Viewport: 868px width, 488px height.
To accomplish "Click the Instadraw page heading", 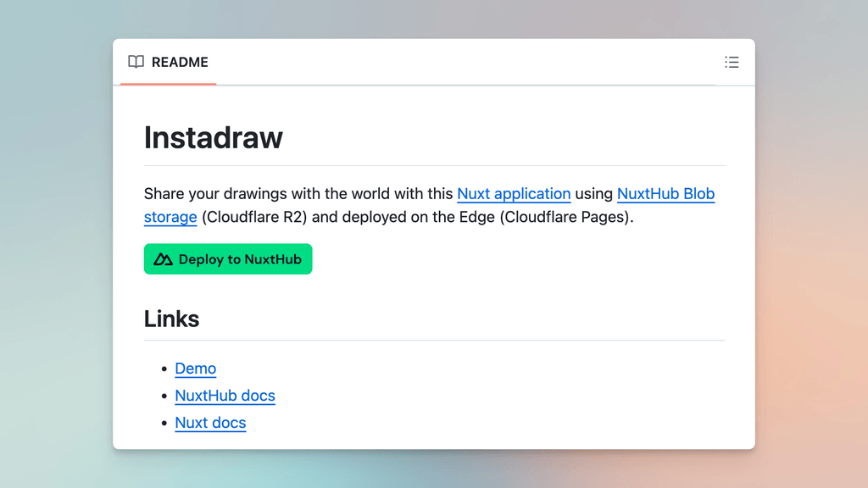I will 213,137.
